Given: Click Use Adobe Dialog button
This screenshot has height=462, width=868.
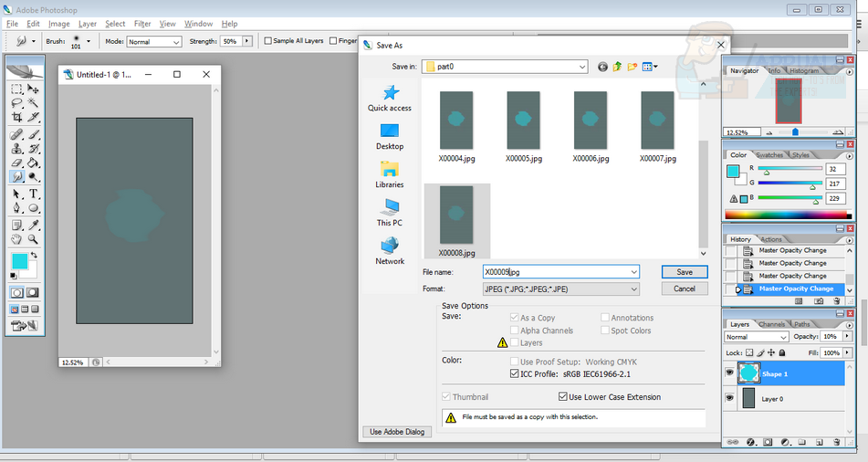Looking at the screenshot, I should pos(397,432).
